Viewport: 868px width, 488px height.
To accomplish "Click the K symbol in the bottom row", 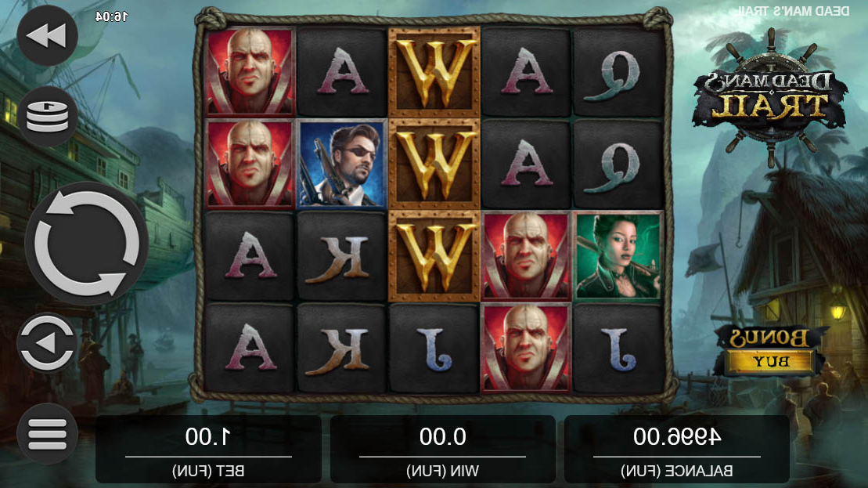I will [x=341, y=348].
